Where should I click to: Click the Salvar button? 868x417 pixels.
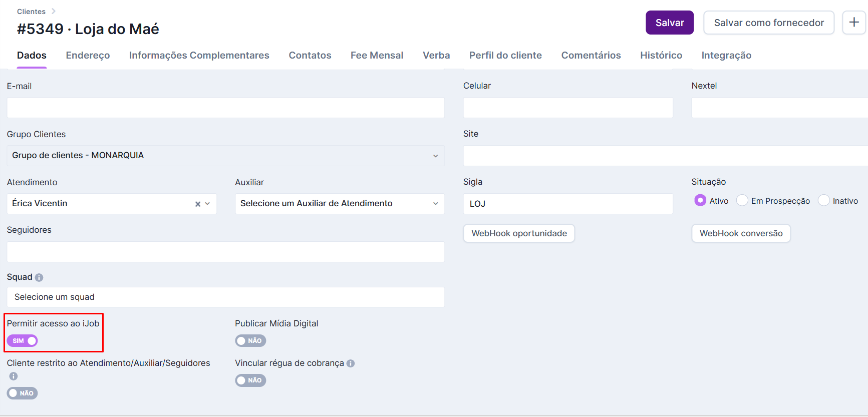(669, 23)
